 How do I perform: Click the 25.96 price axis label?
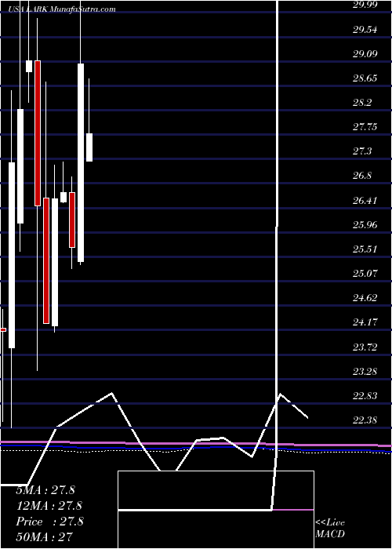(x=365, y=224)
